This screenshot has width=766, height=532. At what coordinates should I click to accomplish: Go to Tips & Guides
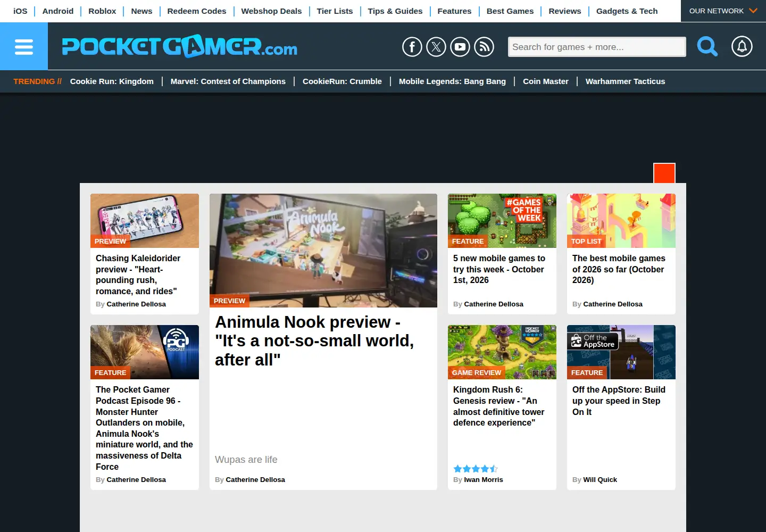pos(395,11)
